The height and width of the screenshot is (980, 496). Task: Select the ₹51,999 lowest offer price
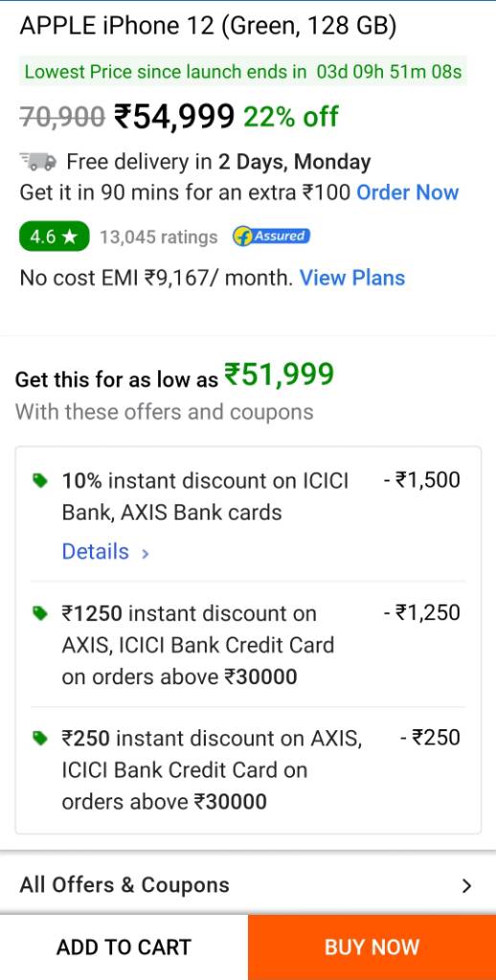[x=279, y=375]
